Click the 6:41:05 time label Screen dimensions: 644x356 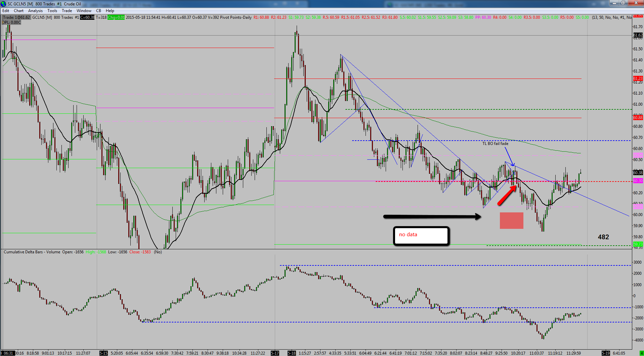[619, 353]
